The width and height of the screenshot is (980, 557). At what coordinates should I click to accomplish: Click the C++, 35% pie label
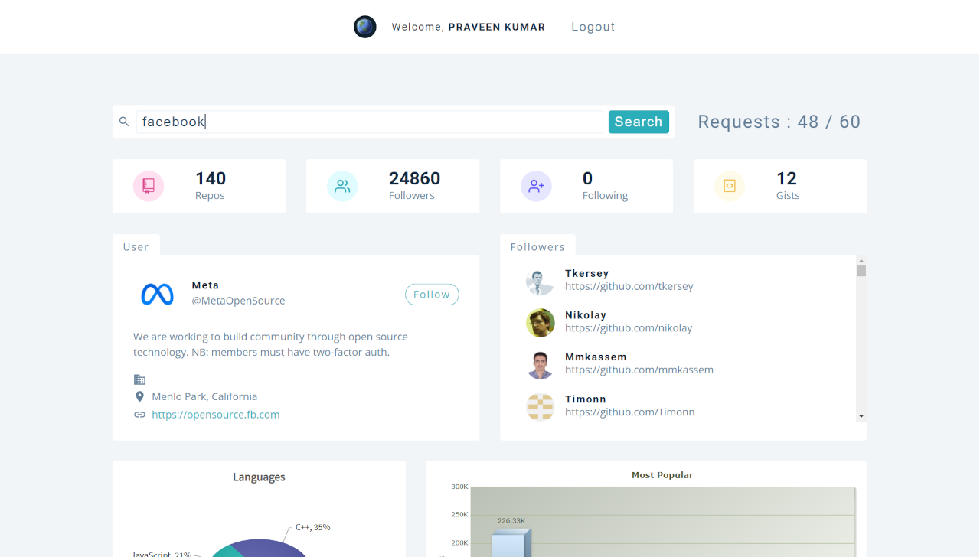pos(312,527)
